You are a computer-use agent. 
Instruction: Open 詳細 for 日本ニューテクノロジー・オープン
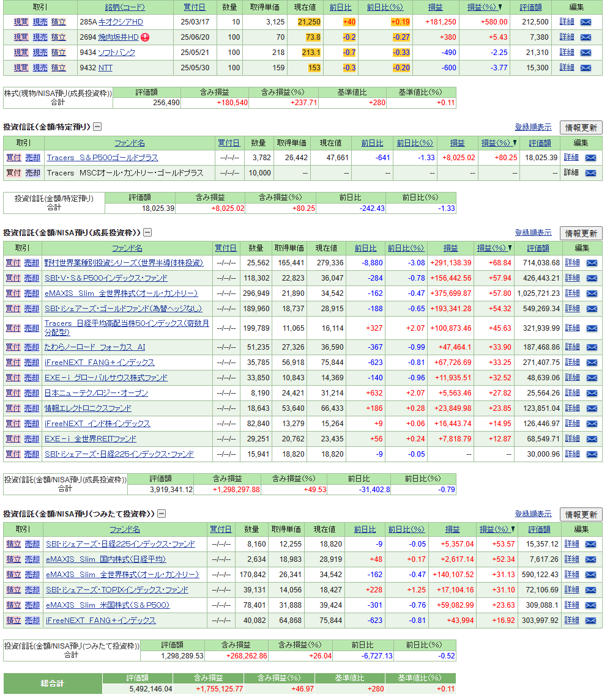(572, 393)
